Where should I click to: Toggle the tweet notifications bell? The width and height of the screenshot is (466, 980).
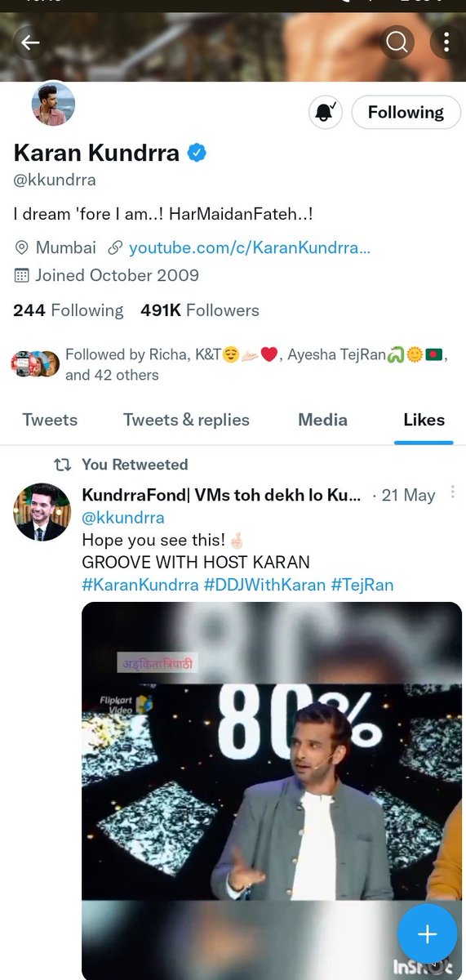[325, 112]
